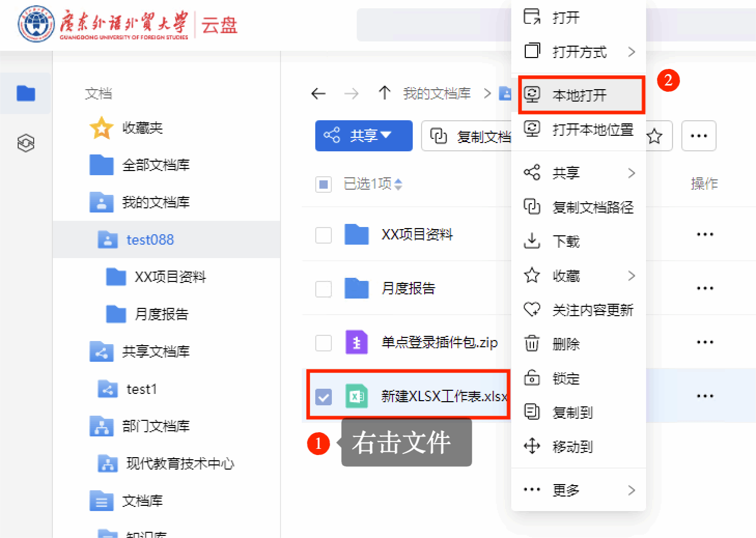
Task: Select 共享文档库 in the sidebar tree
Action: [x=156, y=352]
